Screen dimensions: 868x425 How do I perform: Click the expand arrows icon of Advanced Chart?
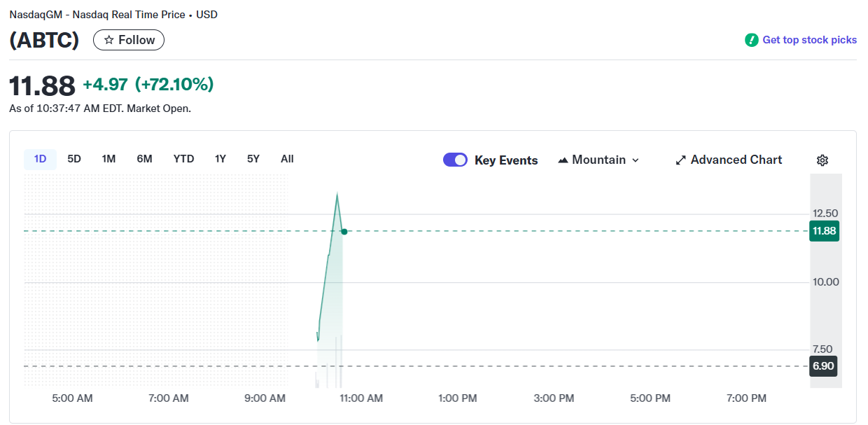[x=680, y=160]
